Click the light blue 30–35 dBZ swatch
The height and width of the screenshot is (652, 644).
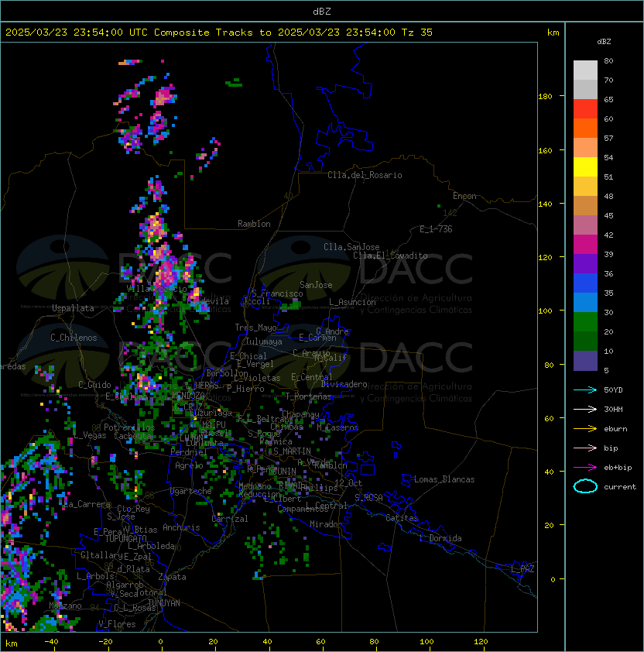(x=585, y=302)
